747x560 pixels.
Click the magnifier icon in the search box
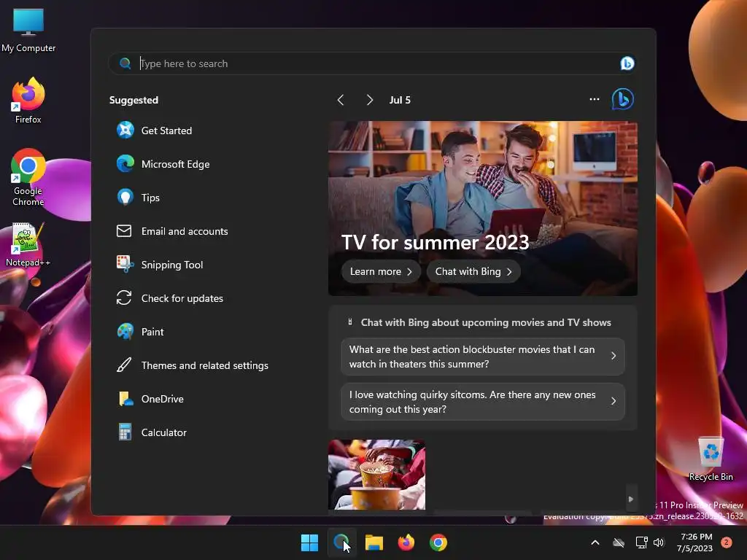point(125,63)
